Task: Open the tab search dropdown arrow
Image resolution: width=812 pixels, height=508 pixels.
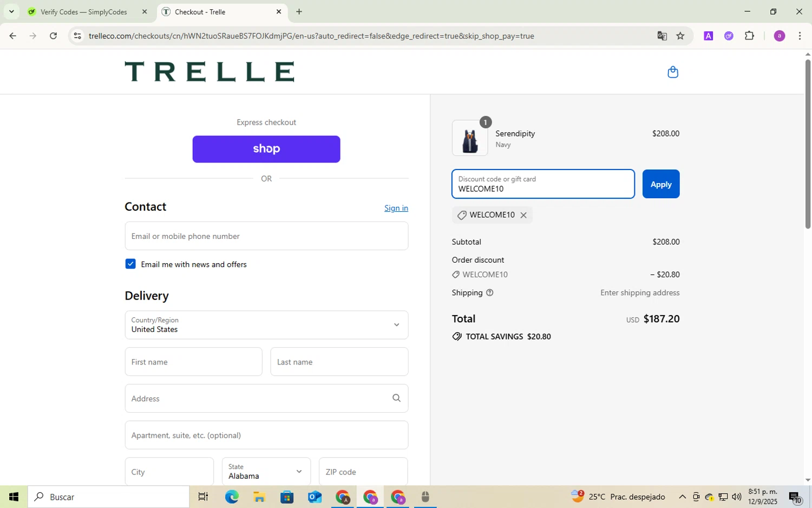Action: (11, 11)
